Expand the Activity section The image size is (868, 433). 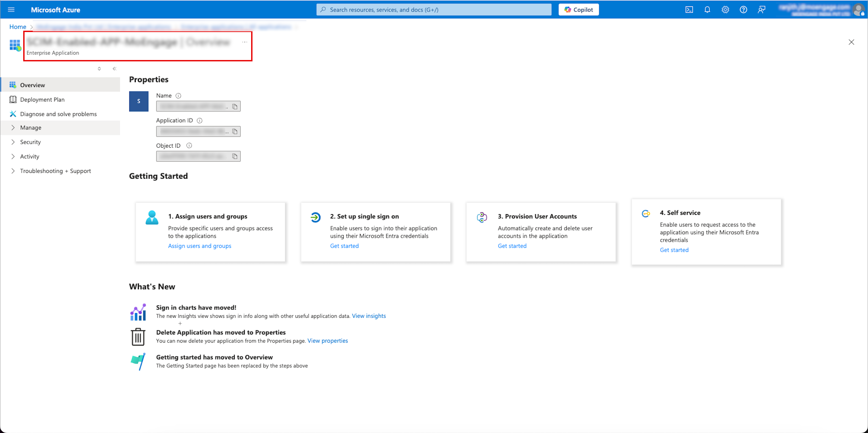coord(29,156)
